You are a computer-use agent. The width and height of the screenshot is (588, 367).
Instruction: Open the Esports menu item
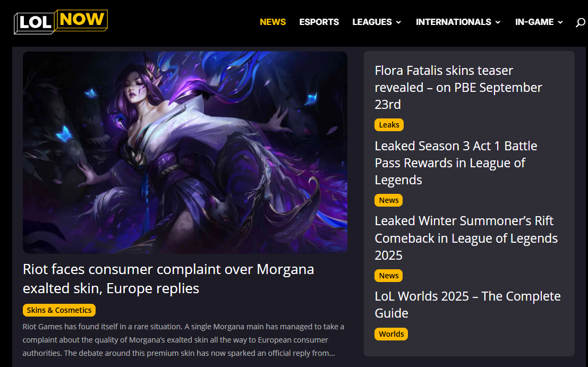[319, 22]
